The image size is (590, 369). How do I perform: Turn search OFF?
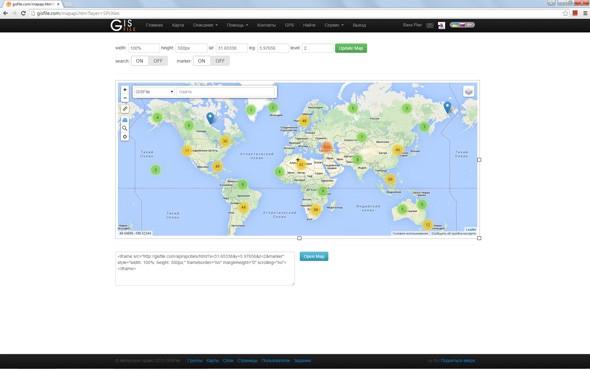(x=158, y=61)
